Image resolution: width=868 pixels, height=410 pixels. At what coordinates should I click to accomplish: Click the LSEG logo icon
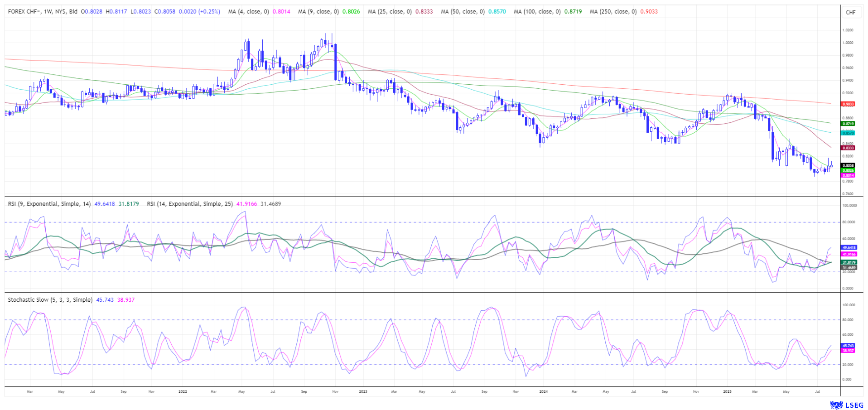[x=835, y=405]
